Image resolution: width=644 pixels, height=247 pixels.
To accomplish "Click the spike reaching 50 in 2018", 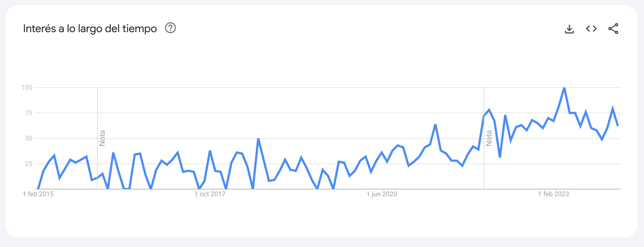I will point(258,139).
